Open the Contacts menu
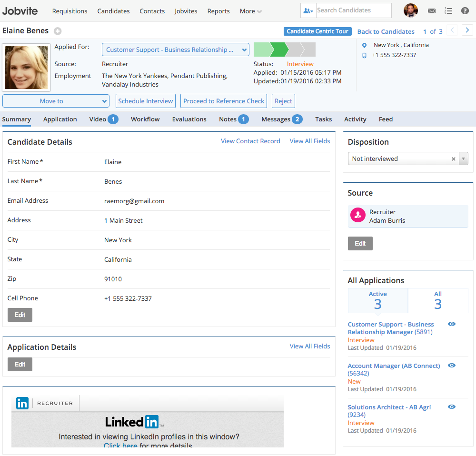476x456 pixels. 152,11
